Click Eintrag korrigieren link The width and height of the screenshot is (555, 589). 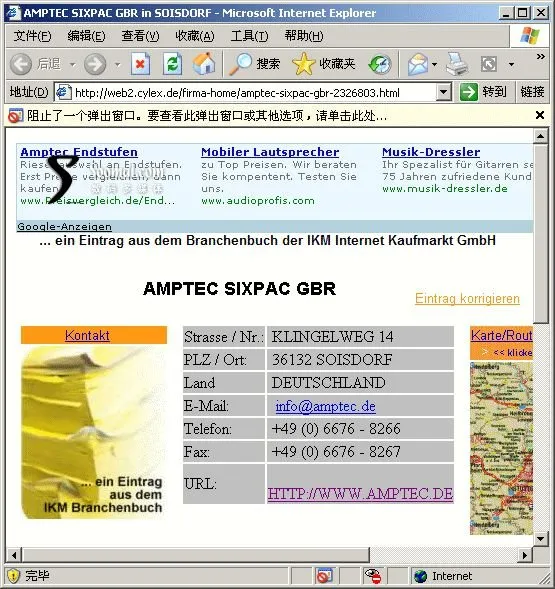click(x=467, y=299)
